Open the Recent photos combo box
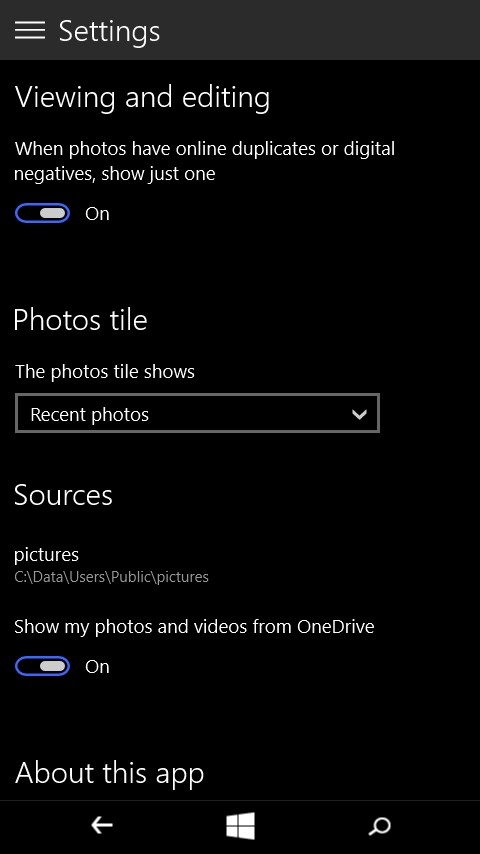Screen dimensions: 480x854 tap(197, 413)
